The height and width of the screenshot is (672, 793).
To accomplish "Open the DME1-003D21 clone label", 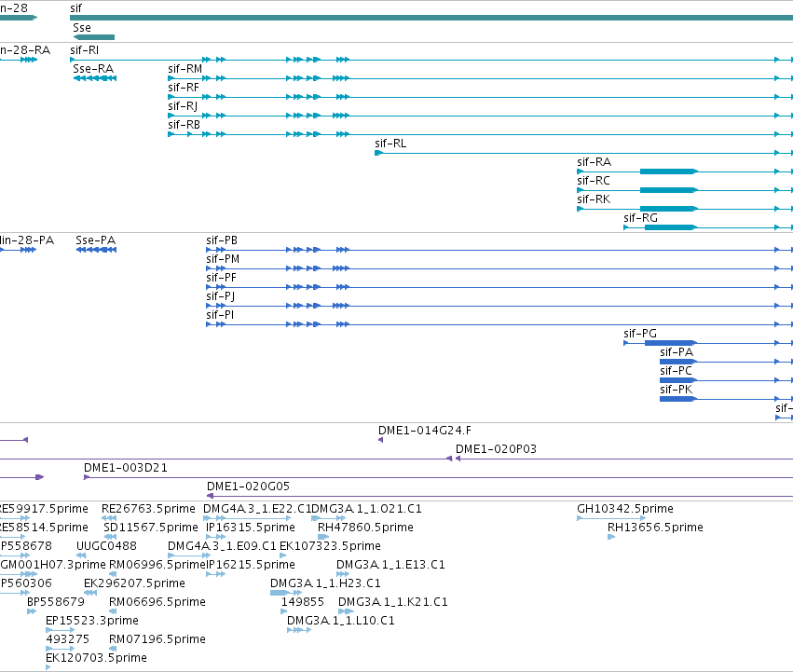I will tap(126, 468).
